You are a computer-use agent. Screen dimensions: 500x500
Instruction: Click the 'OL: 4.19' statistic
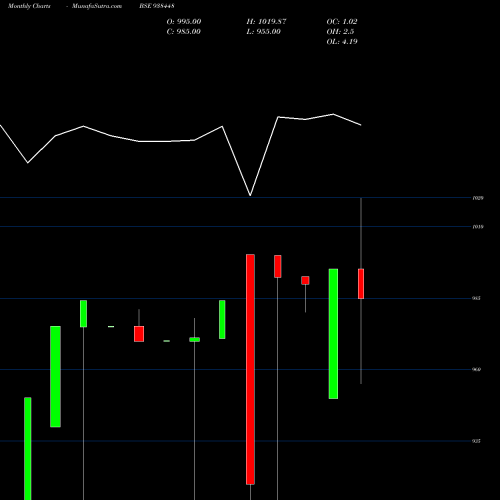pos(342,42)
